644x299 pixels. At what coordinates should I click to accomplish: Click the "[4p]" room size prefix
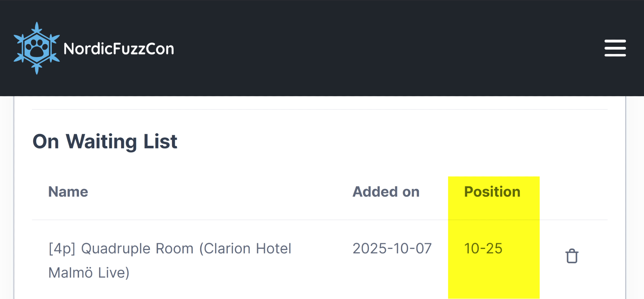(x=62, y=248)
